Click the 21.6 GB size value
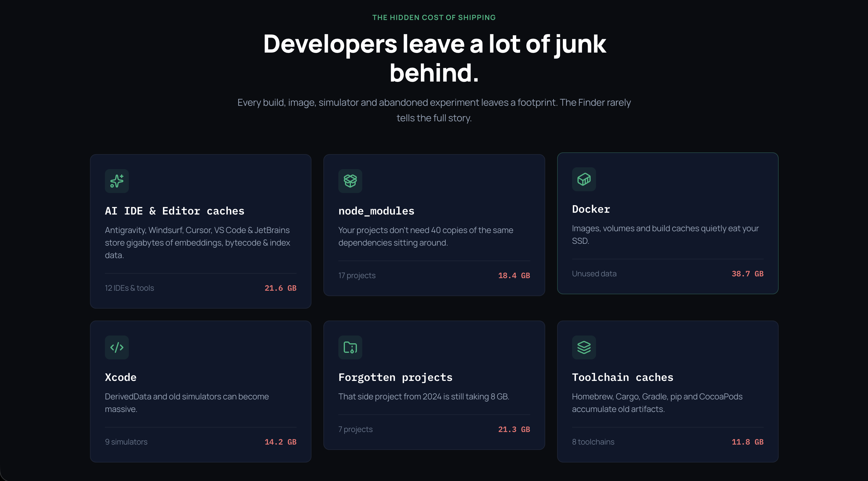The image size is (868, 481). click(280, 288)
